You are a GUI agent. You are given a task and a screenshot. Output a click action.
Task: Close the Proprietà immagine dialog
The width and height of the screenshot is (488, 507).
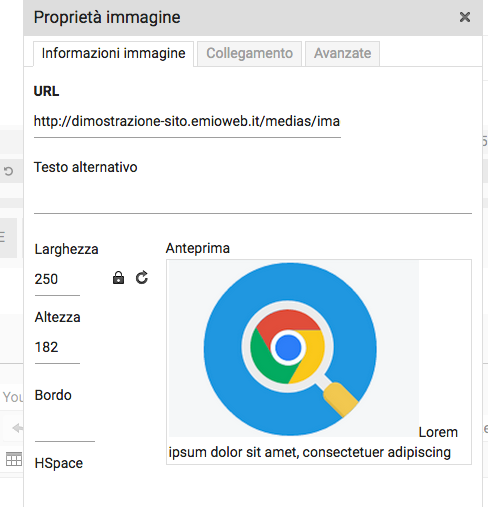465,17
